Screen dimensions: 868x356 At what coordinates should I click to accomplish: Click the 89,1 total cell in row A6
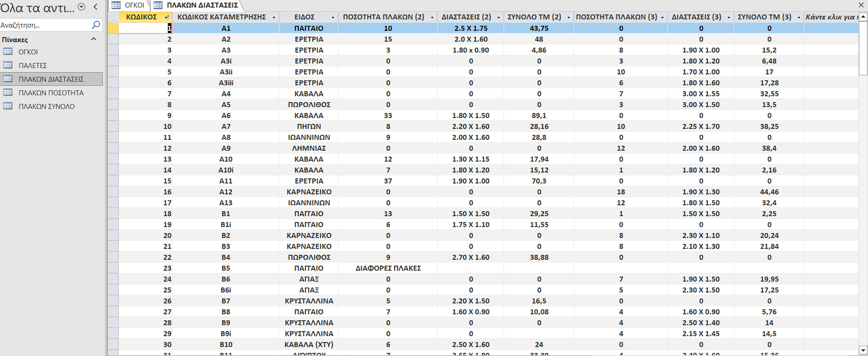click(x=539, y=115)
